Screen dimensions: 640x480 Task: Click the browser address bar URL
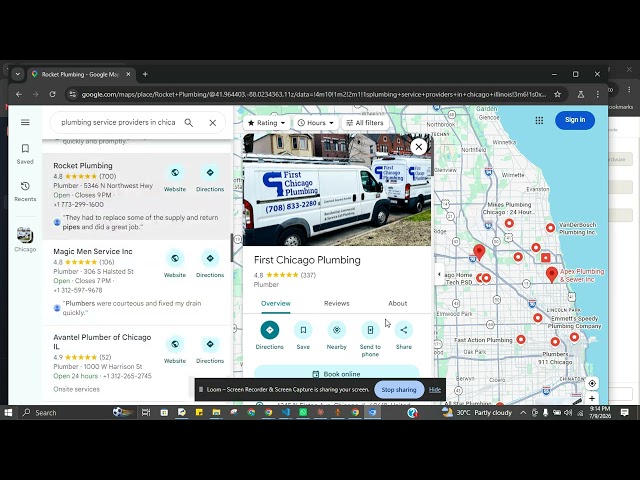point(313,94)
